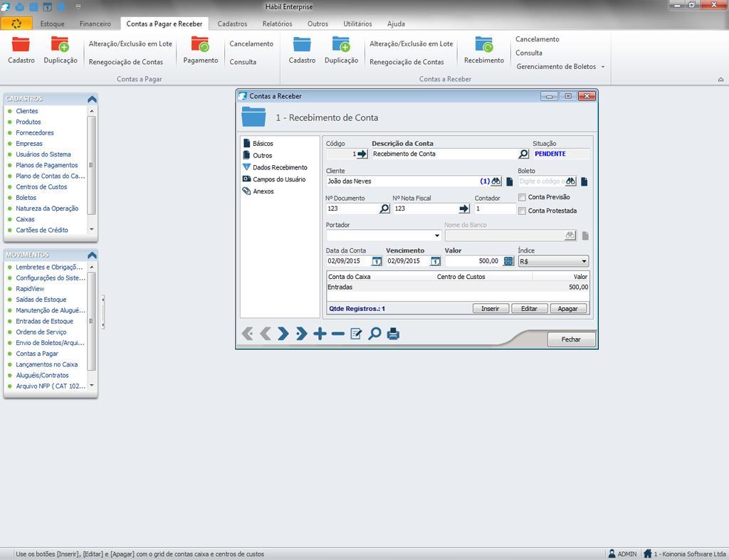Click the print icon in dialog toolbar
Image resolution: width=729 pixels, height=560 pixels.
coord(393,334)
